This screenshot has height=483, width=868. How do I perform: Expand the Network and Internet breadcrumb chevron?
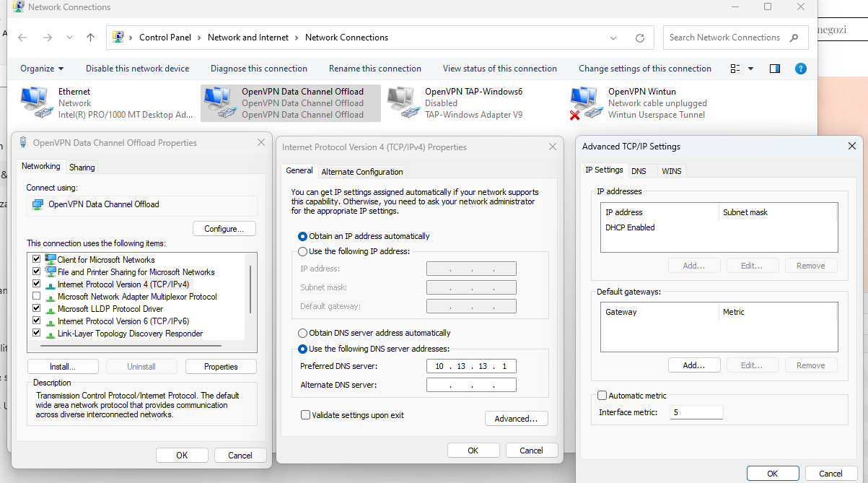pos(297,38)
